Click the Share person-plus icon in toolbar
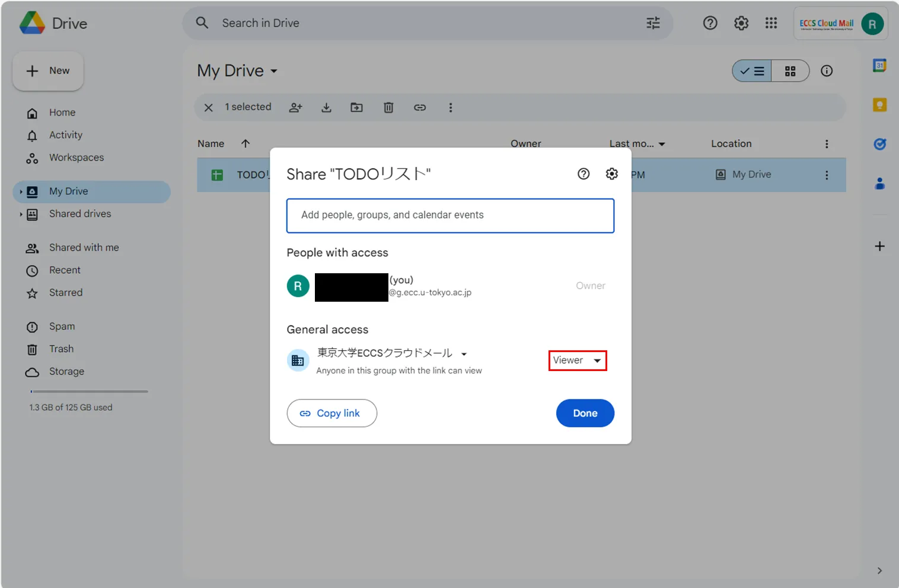The width and height of the screenshot is (899, 588). [295, 107]
